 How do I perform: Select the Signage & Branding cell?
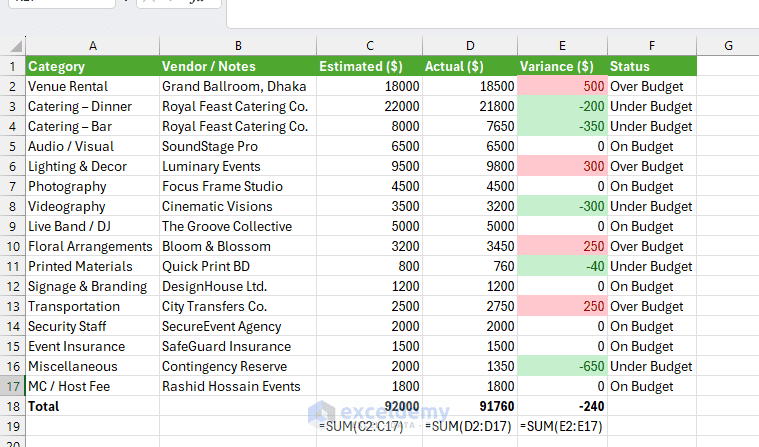pos(92,286)
